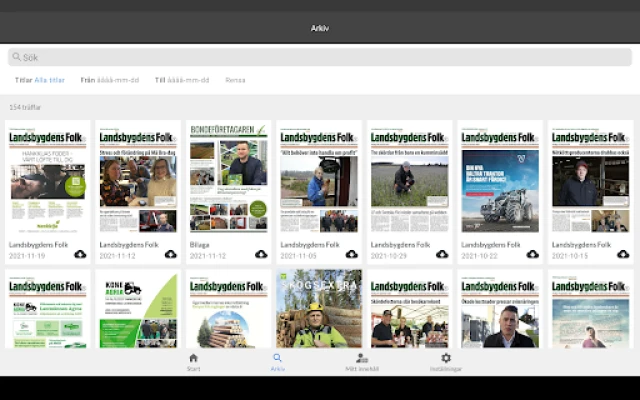Image resolution: width=640 pixels, height=400 pixels.
Task: Switch to the Mitt innehåll tab
Action: point(361,362)
